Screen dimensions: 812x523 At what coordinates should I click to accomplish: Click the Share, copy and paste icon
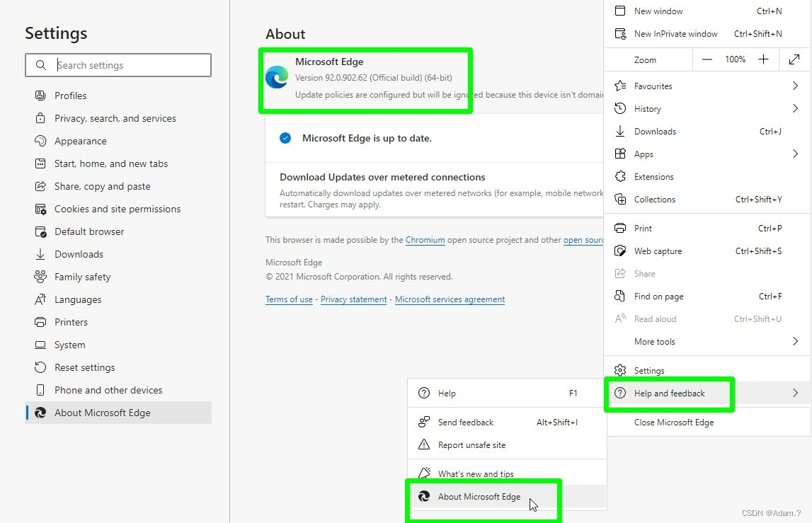click(40, 186)
